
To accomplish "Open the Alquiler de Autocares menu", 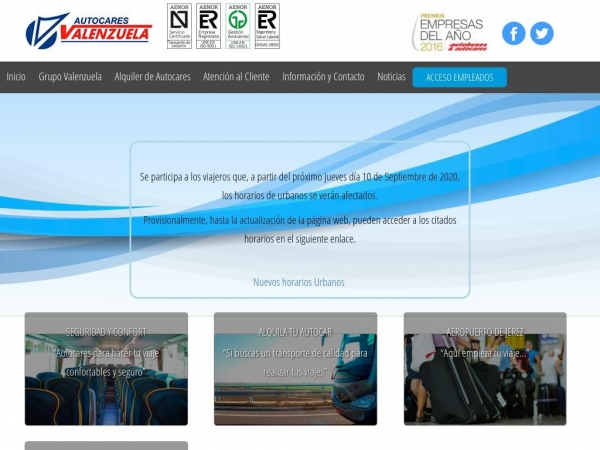I will coord(152,77).
